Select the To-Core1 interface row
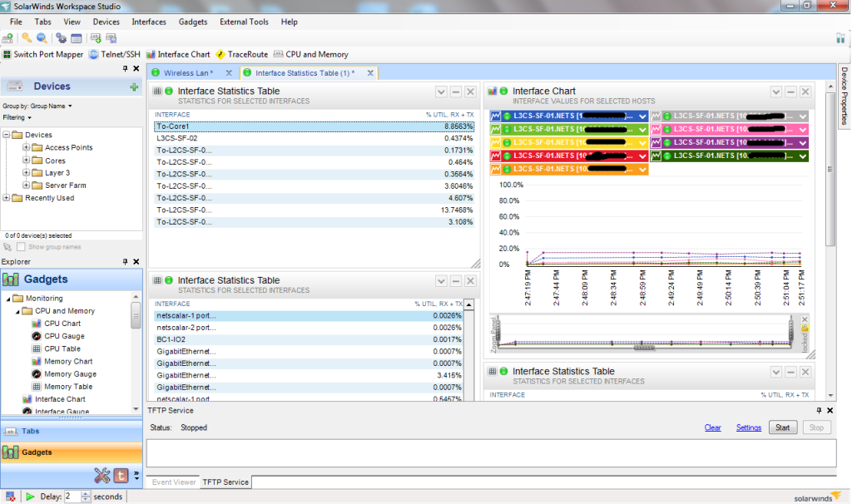This screenshot has width=852, height=504. (314, 126)
